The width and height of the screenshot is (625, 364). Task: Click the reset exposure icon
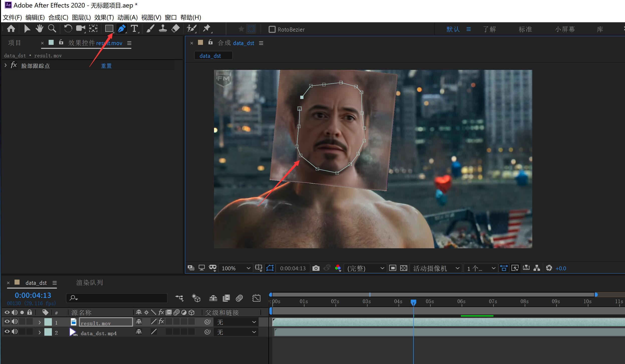[549, 268]
